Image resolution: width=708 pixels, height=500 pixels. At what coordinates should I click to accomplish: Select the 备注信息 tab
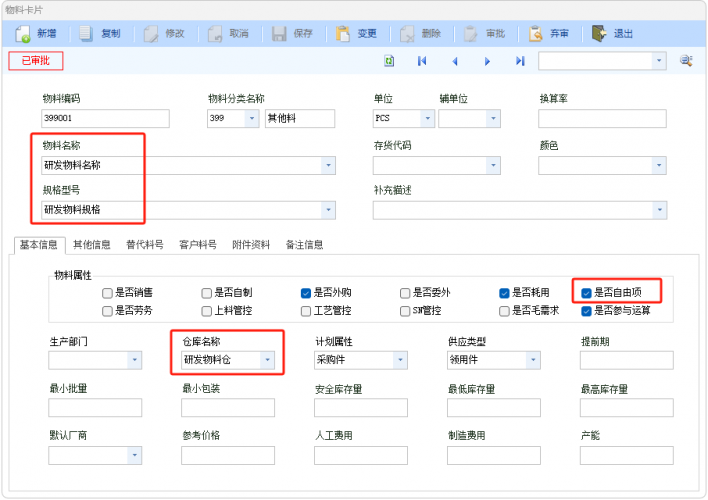click(304, 244)
